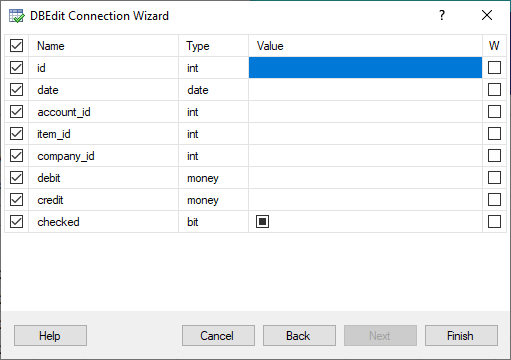
Task: Click the question mark help button in the title bar
Action: click(442, 15)
